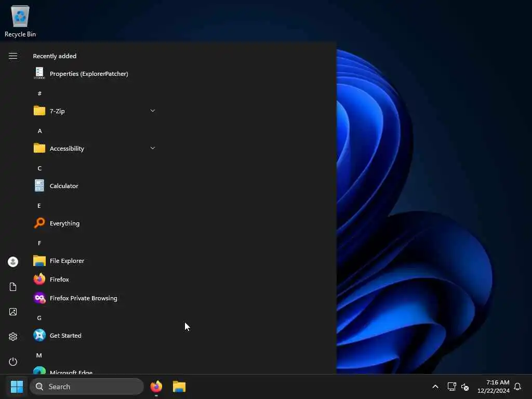Click the 'A' letter group header
The width and height of the screenshot is (532, 399).
coord(39,130)
